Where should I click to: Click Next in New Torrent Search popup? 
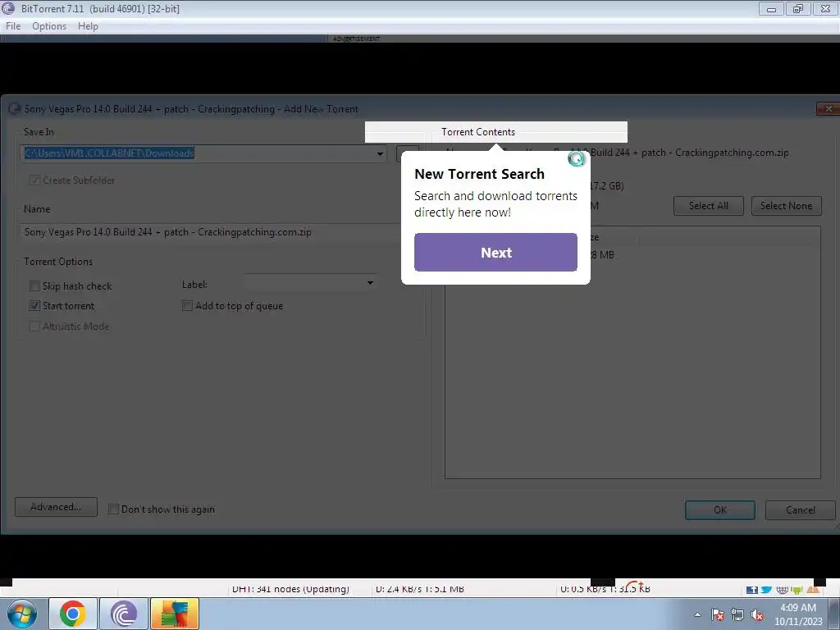tap(495, 253)
